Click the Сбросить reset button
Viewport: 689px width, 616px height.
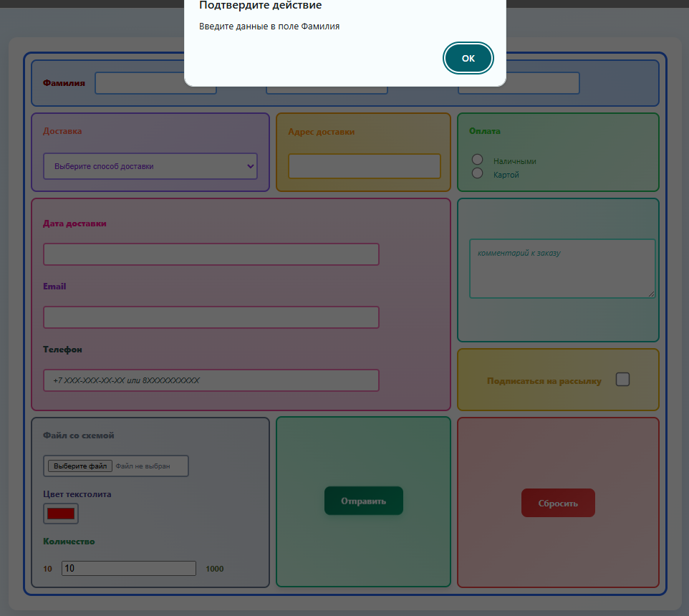click(558, 503)
